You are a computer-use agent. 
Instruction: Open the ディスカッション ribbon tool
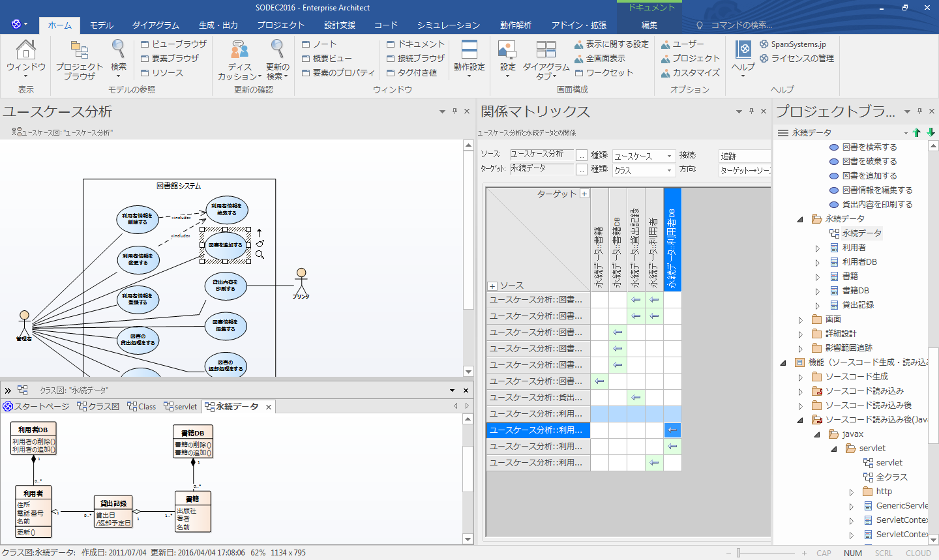pyautogui.click(x=239, y=60)
